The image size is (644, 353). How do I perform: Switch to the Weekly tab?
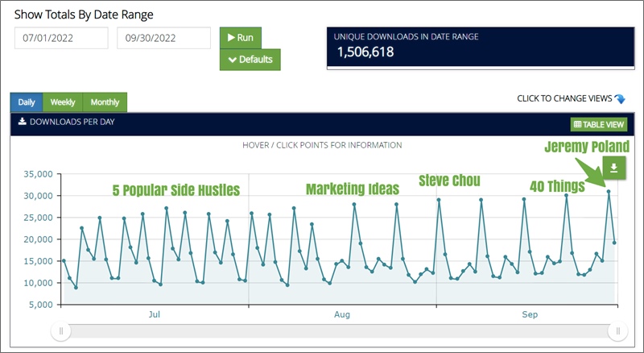tap(63, 102)
